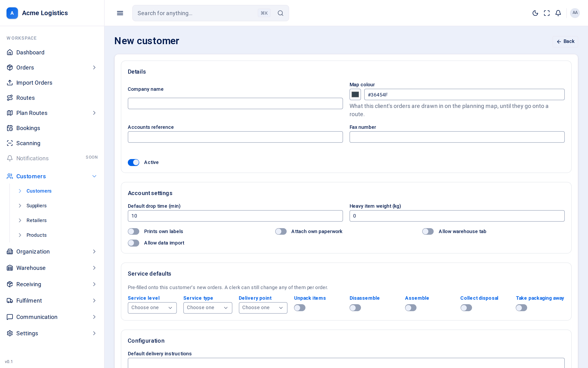Expand the Settings chevron

94,333
